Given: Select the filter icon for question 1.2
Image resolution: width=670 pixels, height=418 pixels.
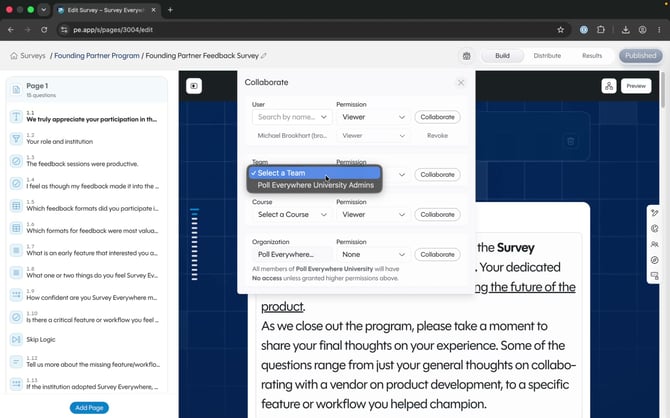Looking at the screenshot, I should (x=16, y=138).
